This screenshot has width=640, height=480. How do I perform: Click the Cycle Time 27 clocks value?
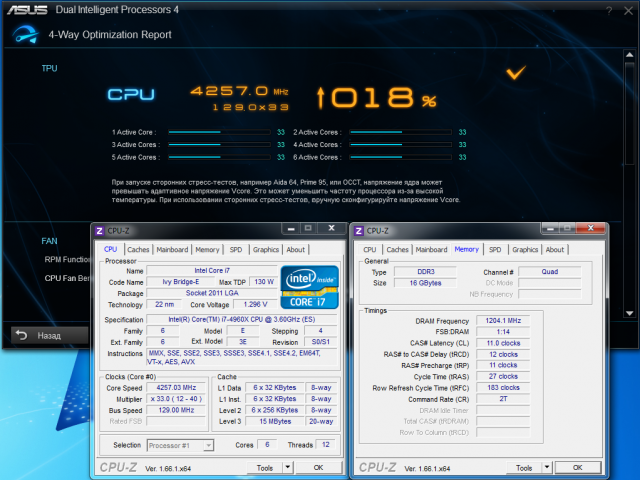pos(503,376)
